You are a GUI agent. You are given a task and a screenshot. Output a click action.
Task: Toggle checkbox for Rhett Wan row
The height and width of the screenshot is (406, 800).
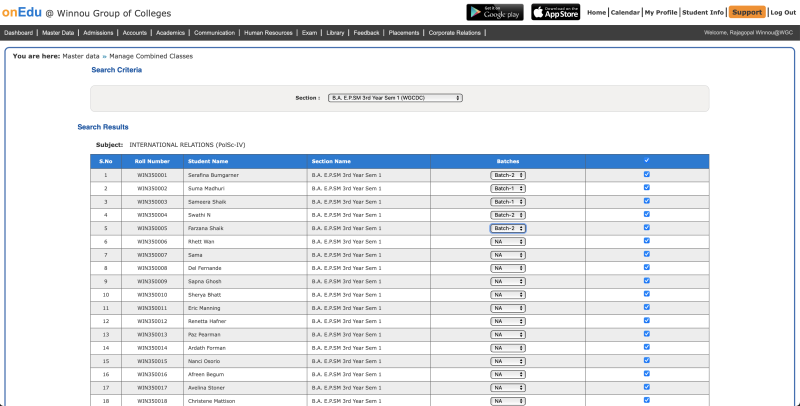[x=647, y=241]
